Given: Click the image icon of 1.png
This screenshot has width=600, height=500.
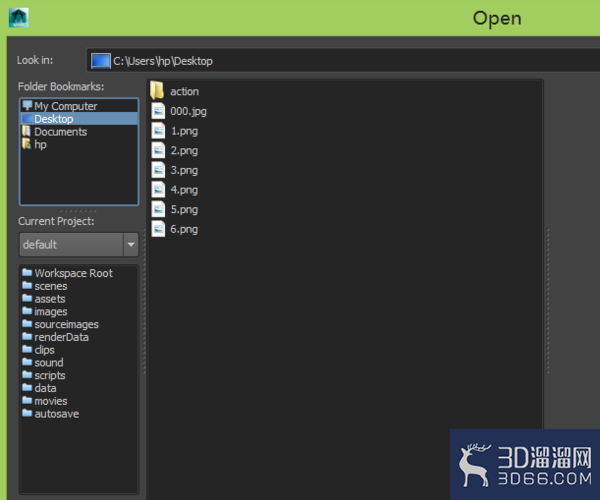Looking at the screenshot, I should tap(158, 131).
